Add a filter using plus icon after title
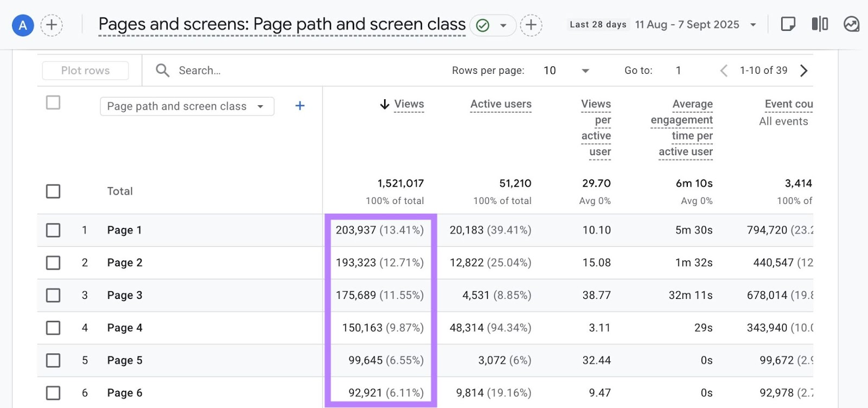Viewport: 868px width, 408px height. pos(531,25)
